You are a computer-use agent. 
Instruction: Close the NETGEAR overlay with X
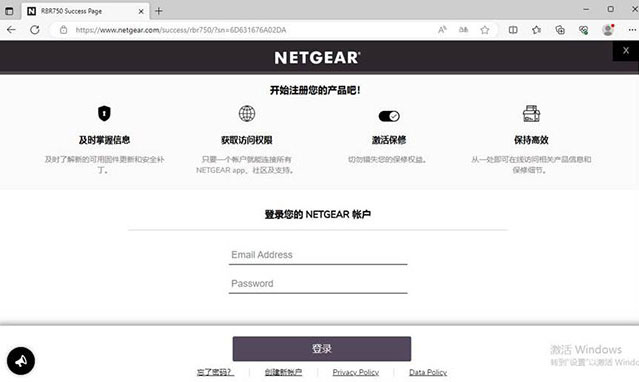tap(626, 51)
